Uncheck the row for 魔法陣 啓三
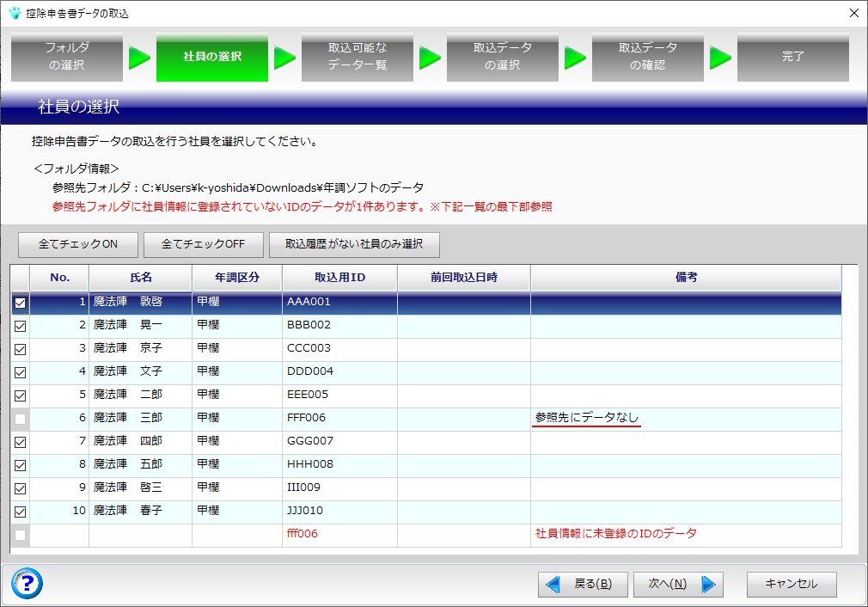 pyautogui.click(x=20, y=489)
